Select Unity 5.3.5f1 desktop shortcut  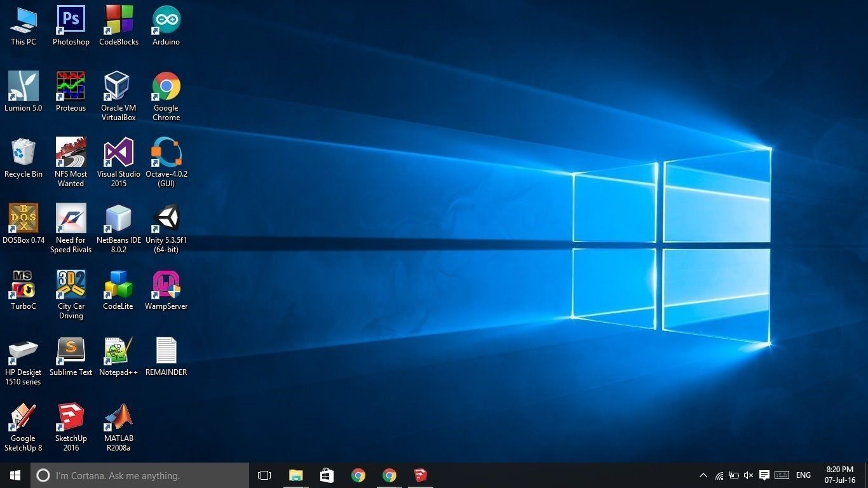click(x=166, y=228)
